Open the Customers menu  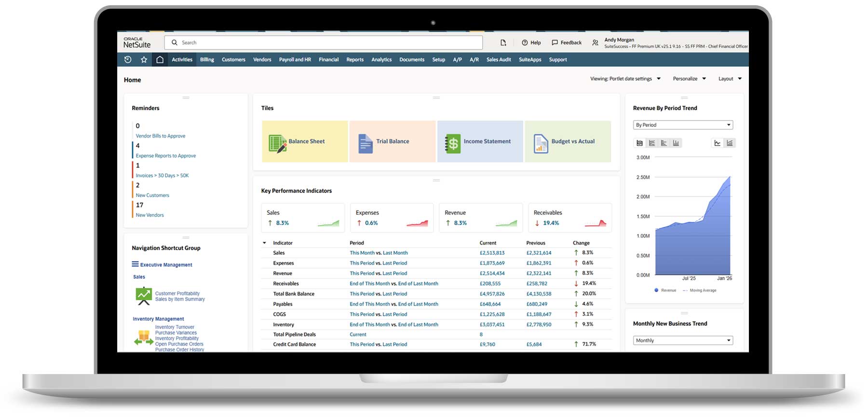click(233, 59)
